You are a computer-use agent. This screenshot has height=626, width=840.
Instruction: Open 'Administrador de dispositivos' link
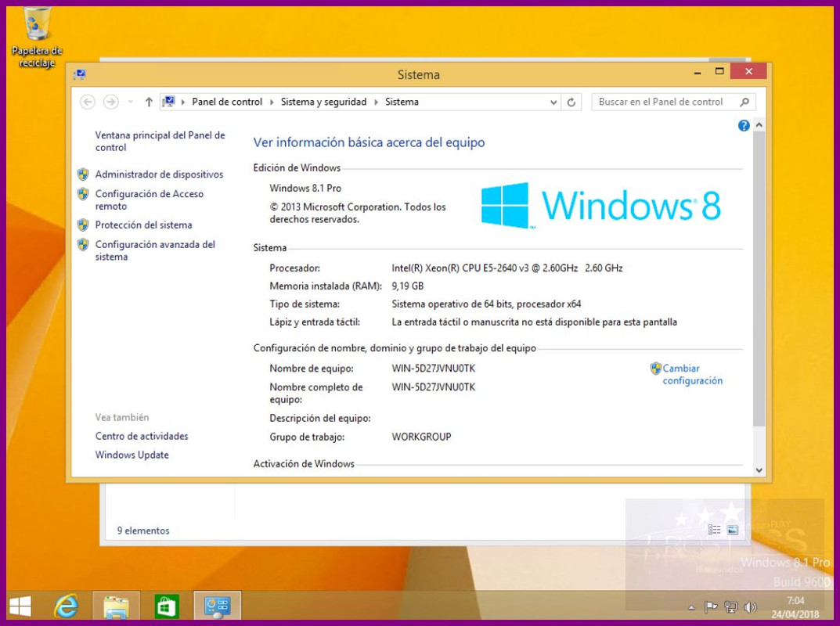point(159,174)
